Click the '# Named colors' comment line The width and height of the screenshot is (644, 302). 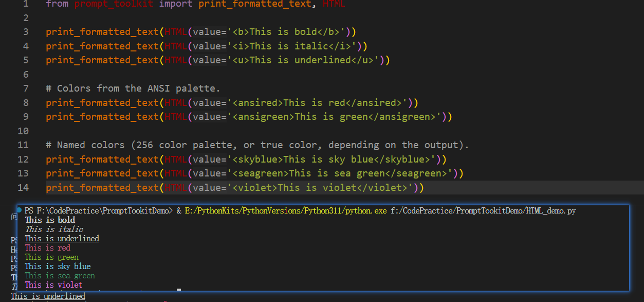tap(257, 145)
